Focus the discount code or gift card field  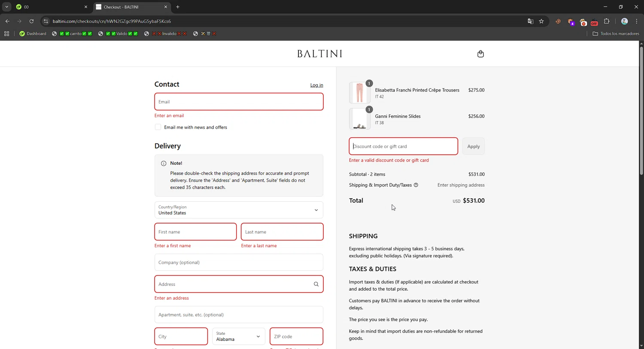pos(403,146)
